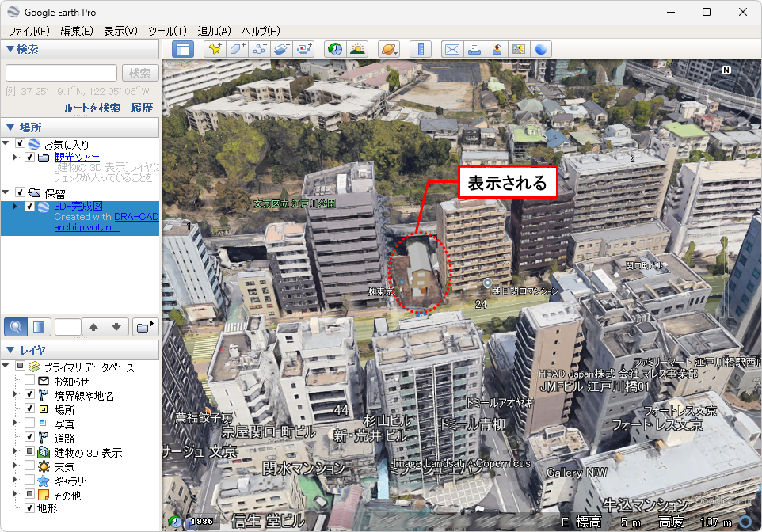Viewport: 762px width, 532px height.
Task: Click the 検索 button
Action: tap(140, 73)
